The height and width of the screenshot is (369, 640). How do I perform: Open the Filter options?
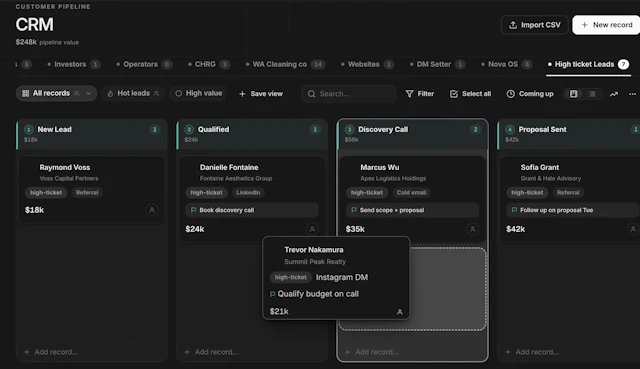pyautogui.click(x=420, y=94)
